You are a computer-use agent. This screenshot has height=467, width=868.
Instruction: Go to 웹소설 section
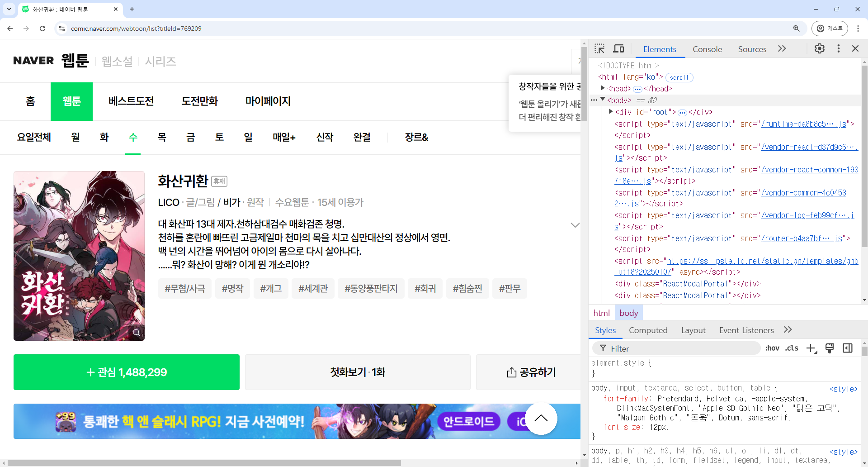click(117, 61)
